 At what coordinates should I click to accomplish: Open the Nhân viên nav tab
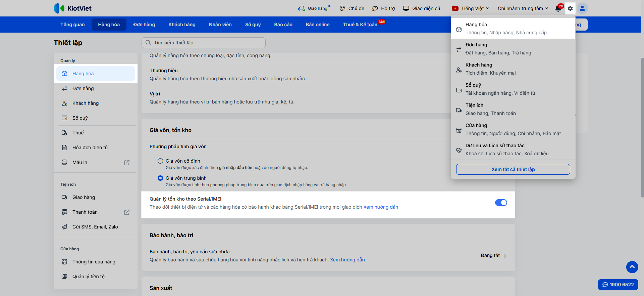220,25
